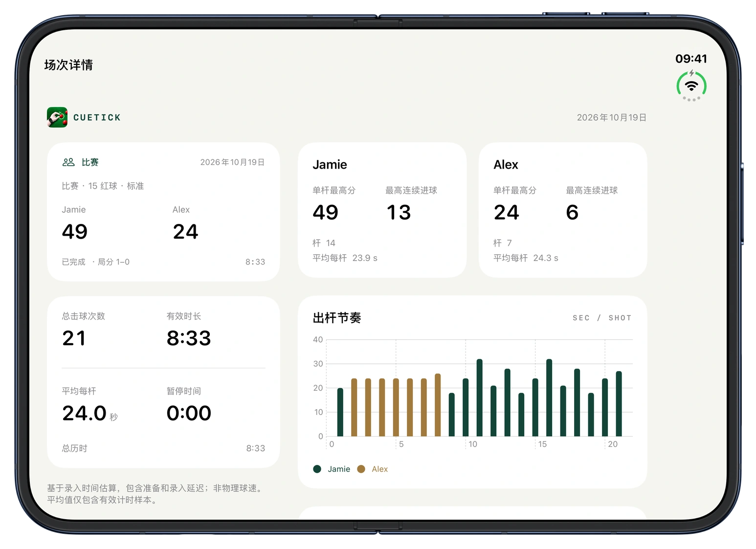756x549 pixels.
Task: Tap the 平均每杆 value 24.0 秒
Action: [x=90, y=414]
